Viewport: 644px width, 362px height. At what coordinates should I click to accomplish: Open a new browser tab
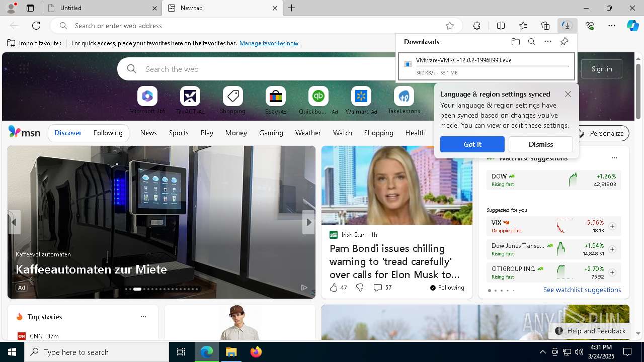pyautogui.click(x=292, y=8)
